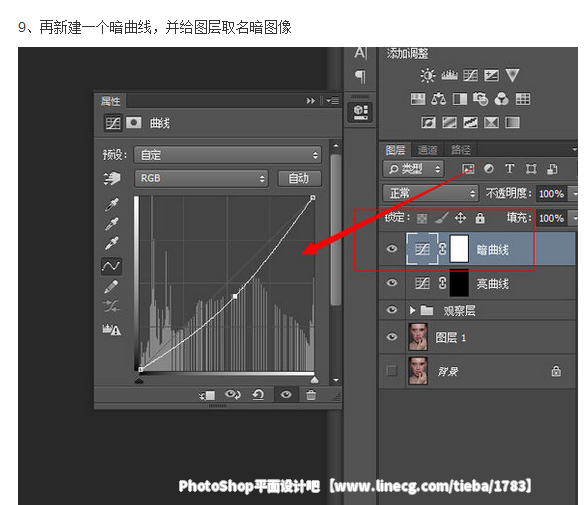Filter layers by pixel type
Image resolution: width=587 pixels, height=505 pixels.
(x=468, y=169)
